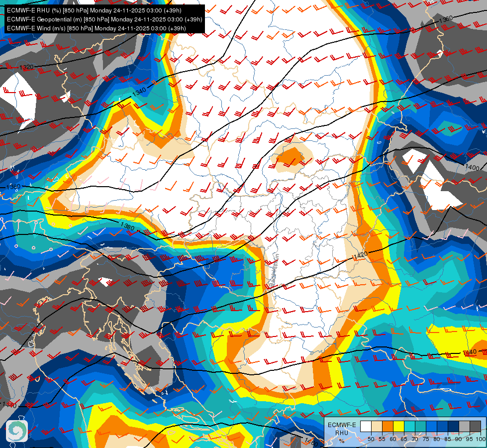Pick the beige 50-55% legend swatch
This screenshot has height=448, width=487.
(x=377, y=427)
